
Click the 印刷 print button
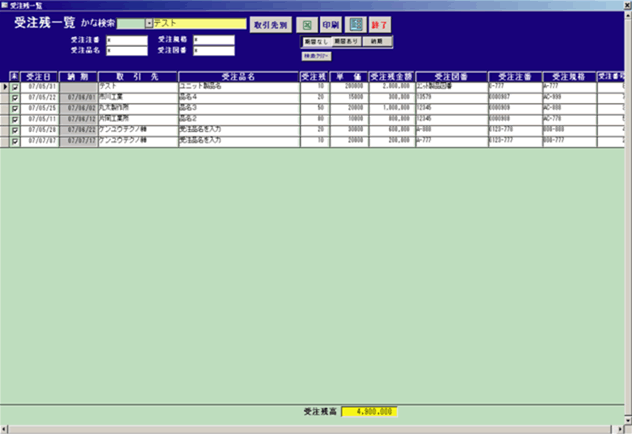pos(331,23)
